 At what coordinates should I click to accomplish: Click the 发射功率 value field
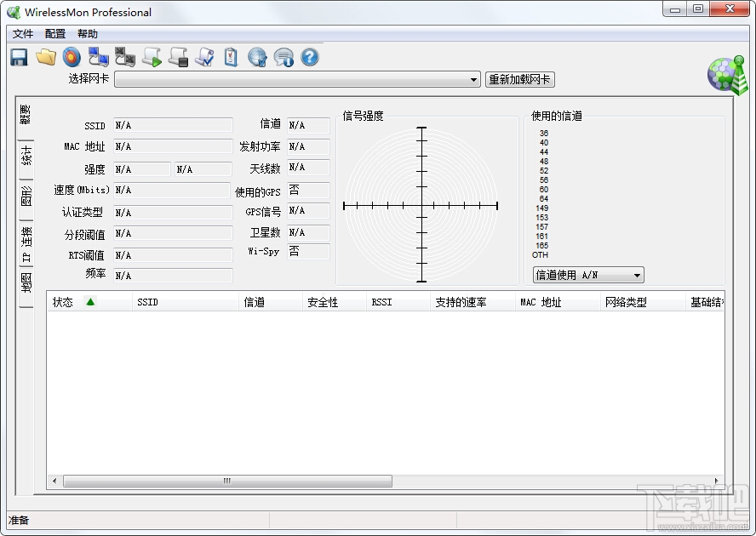(x=308, y=146)
